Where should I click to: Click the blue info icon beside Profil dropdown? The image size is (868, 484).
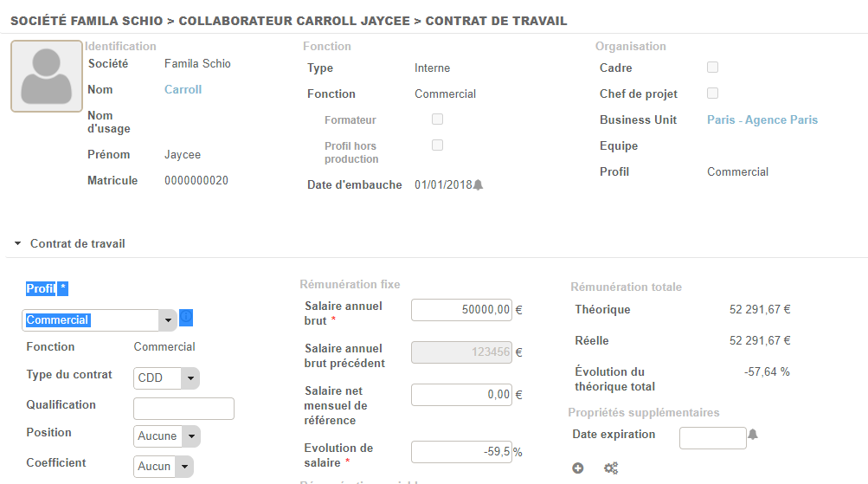click(186, 319)
